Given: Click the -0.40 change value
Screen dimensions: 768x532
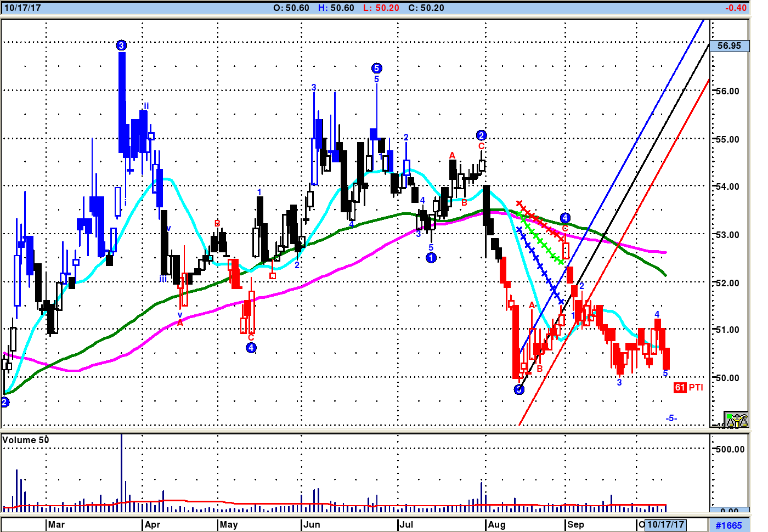Looking at the screenshot, I should click(736, 8).
